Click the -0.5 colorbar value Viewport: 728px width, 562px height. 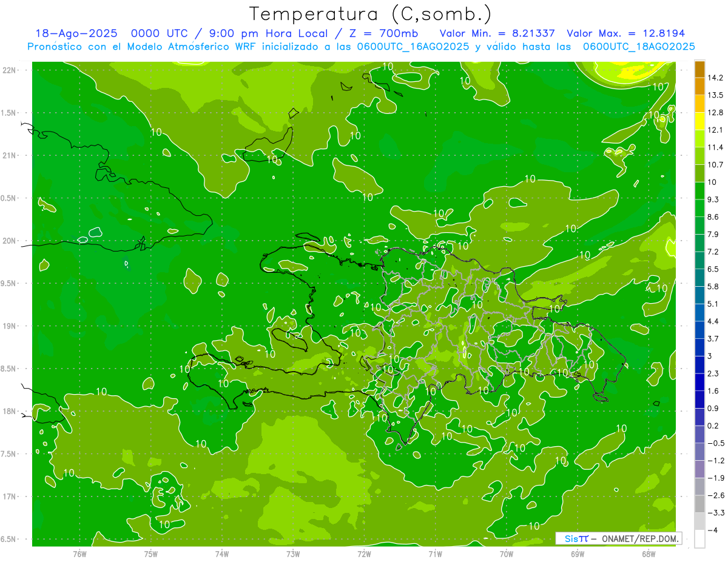(x=716, y=443)
